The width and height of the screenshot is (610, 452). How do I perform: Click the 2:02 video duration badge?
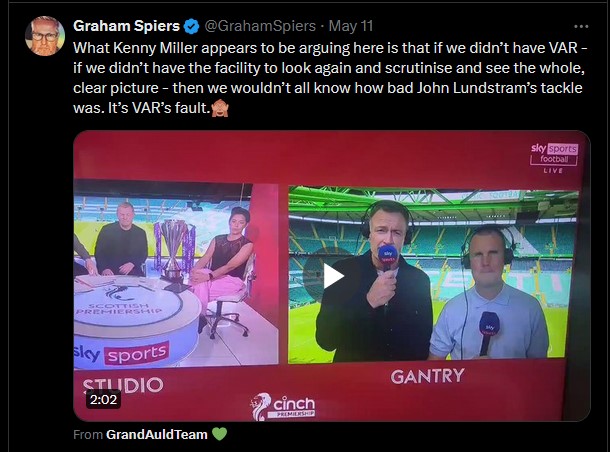click(x=103, y=399)
